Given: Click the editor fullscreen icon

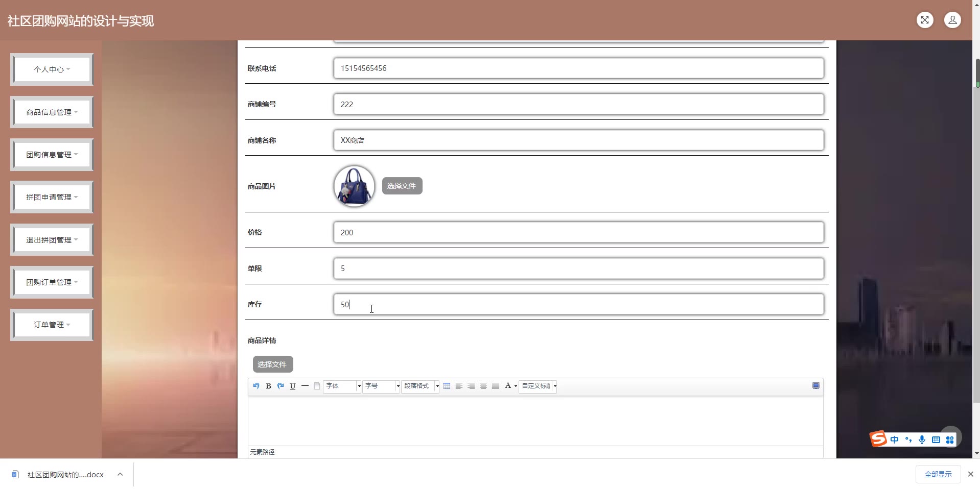Looking at the screenshot, I should 816,386.
